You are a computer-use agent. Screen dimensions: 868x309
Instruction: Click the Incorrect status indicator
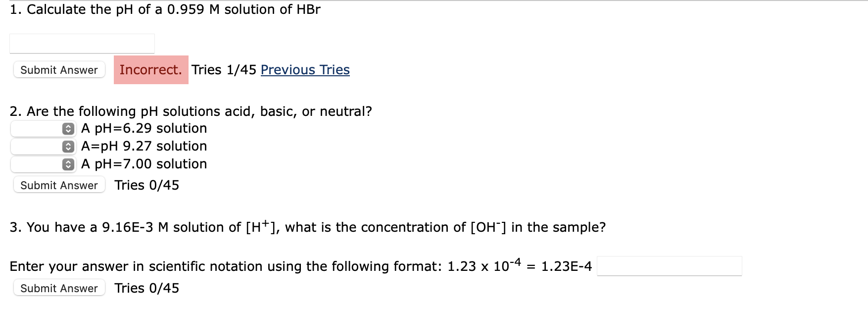click(150, 70)
